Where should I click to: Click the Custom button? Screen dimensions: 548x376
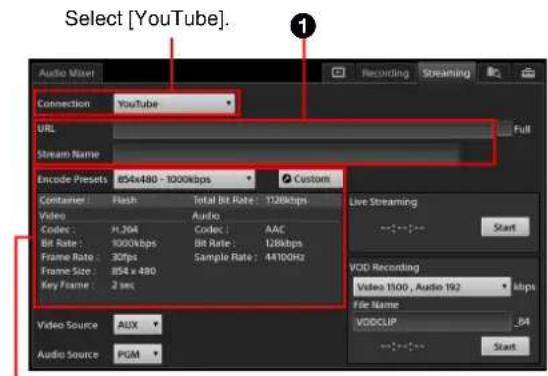[x=310, y=179]
